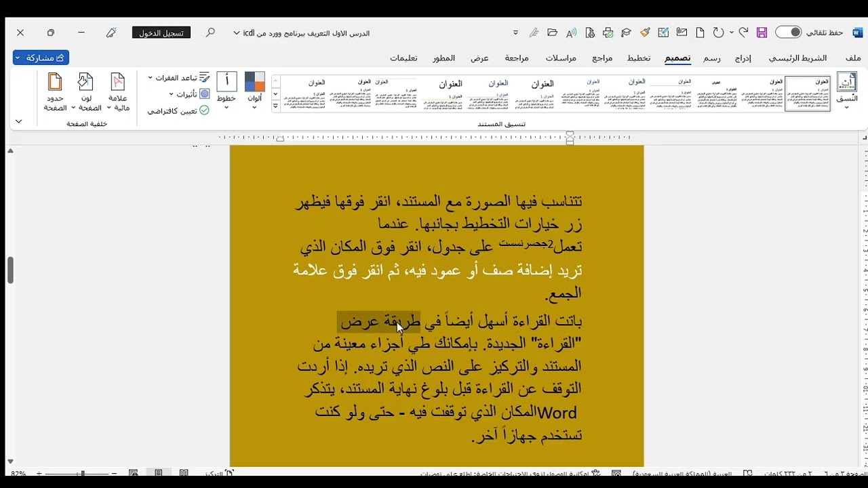Click the Print Preview page icon
This screenshot has width=868, height=488.
[590, 33]
